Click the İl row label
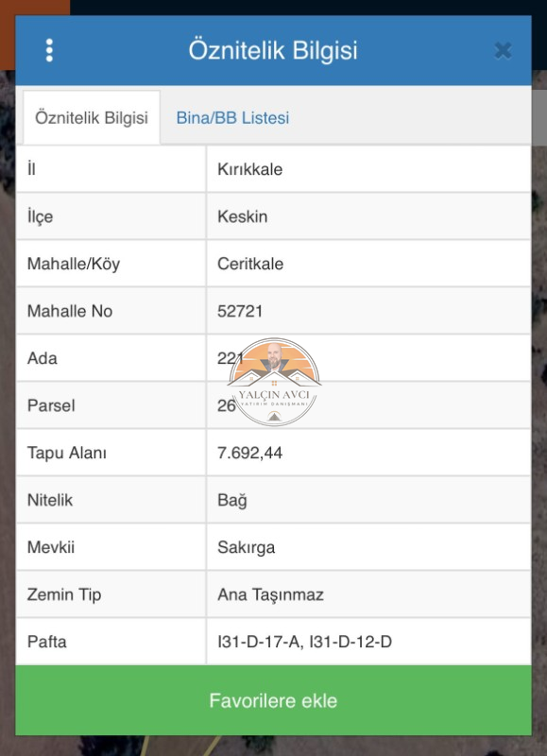 pyautogui.click(x=31, y=169)
